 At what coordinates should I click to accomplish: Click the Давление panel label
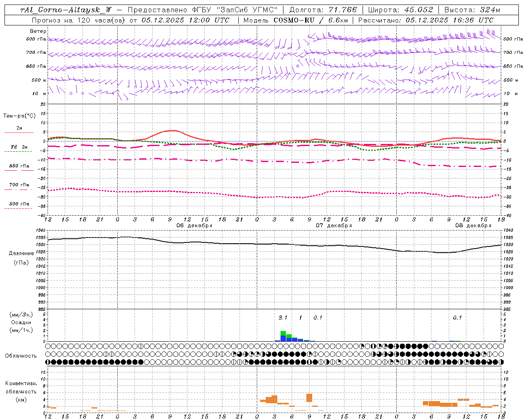click(21, 253)
